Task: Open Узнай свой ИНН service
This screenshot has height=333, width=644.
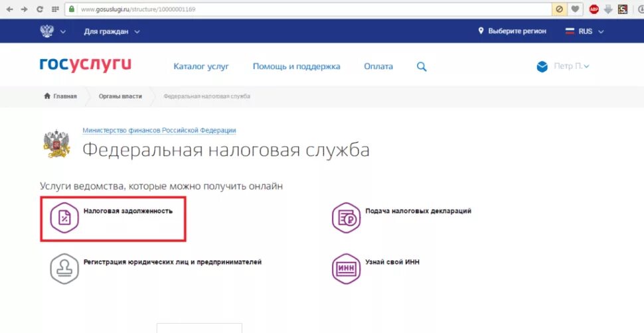Action: (x=392, y=262)
